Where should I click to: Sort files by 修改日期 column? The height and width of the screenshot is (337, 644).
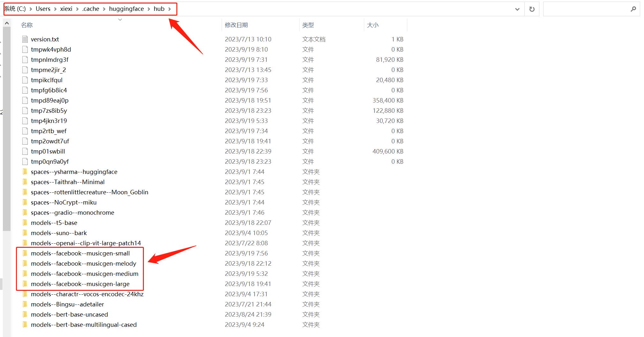coord(236,25)
